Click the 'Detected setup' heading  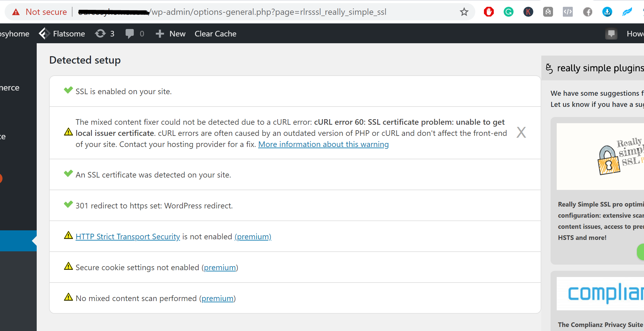85,60
